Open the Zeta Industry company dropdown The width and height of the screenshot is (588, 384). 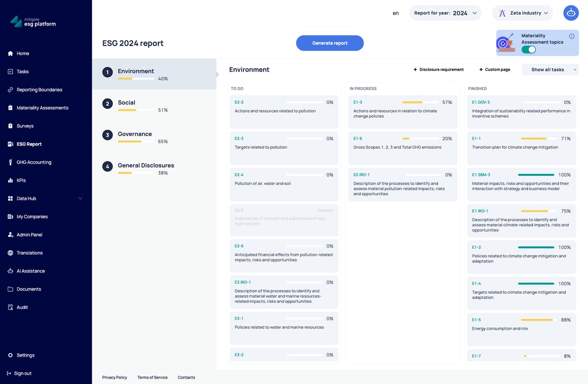click(522, 13)
